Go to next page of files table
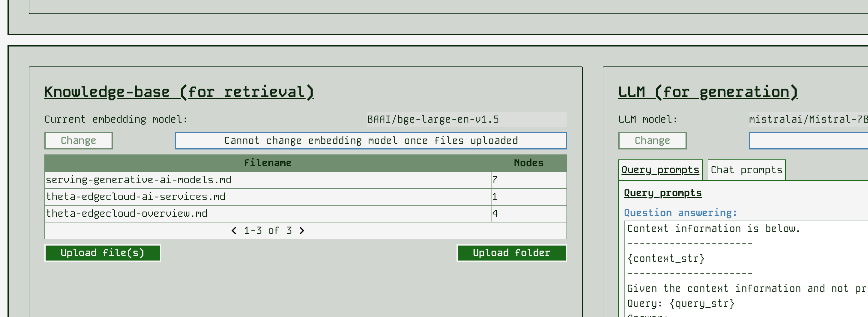Viewport: 868px width, 317px height. tap(302, 231)
